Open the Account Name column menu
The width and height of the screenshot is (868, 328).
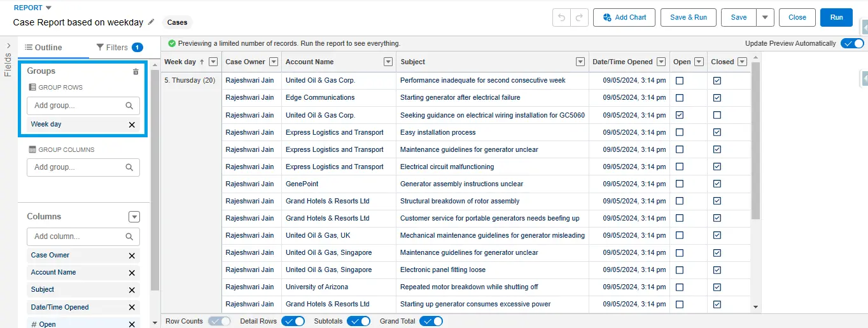pyautogui.click(x=388, y=62)
